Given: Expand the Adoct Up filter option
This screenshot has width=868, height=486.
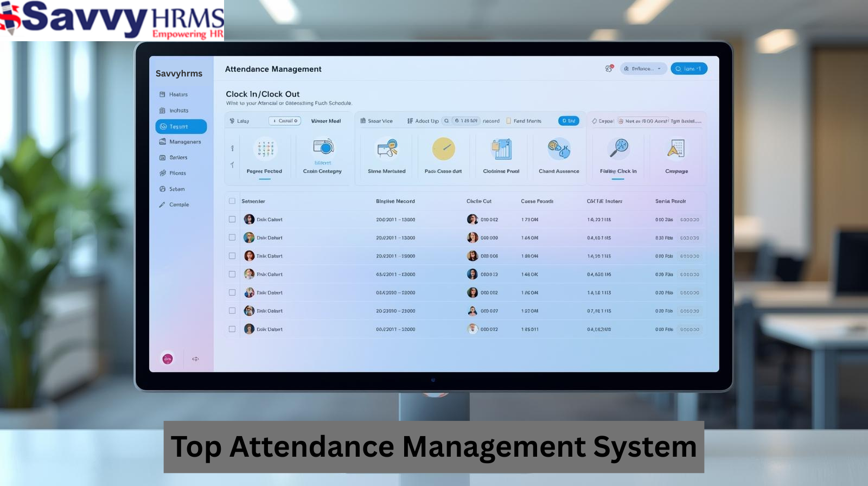Looking at the screenshot, I should coord(423,121).
